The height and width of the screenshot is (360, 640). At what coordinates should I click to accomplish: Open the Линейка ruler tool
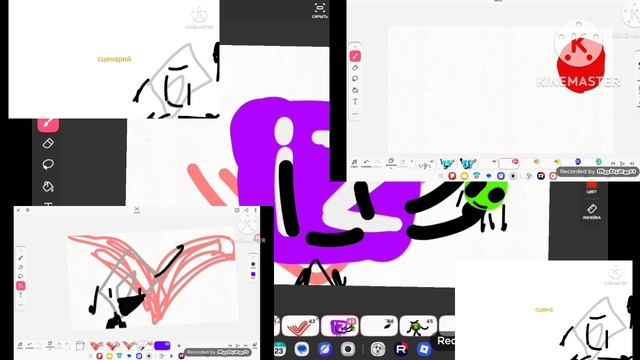point(591,211)
